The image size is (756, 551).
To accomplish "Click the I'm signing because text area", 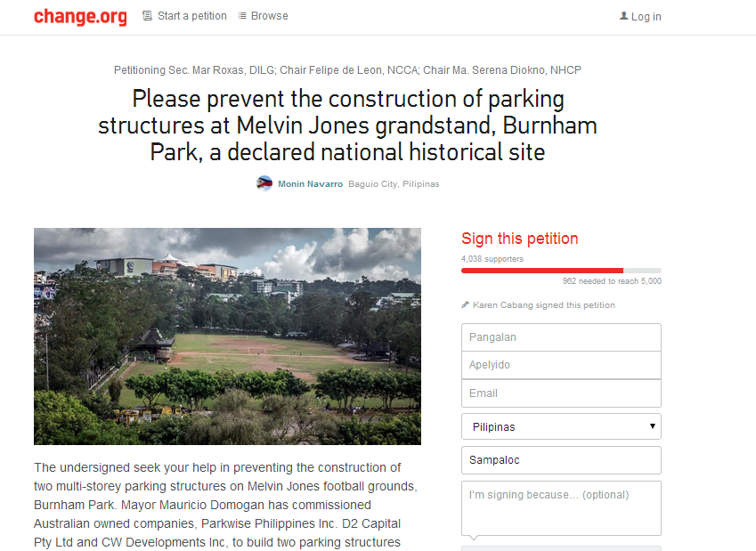I will 561,508.
